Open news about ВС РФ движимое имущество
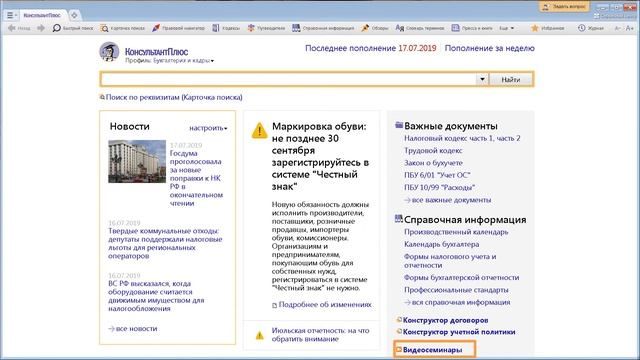 (156, 296)
